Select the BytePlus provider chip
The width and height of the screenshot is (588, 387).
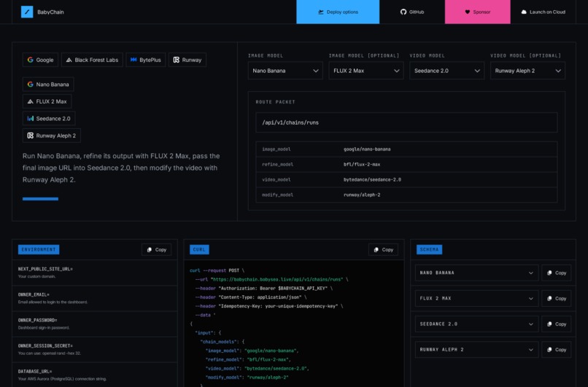tap(146, 60)
